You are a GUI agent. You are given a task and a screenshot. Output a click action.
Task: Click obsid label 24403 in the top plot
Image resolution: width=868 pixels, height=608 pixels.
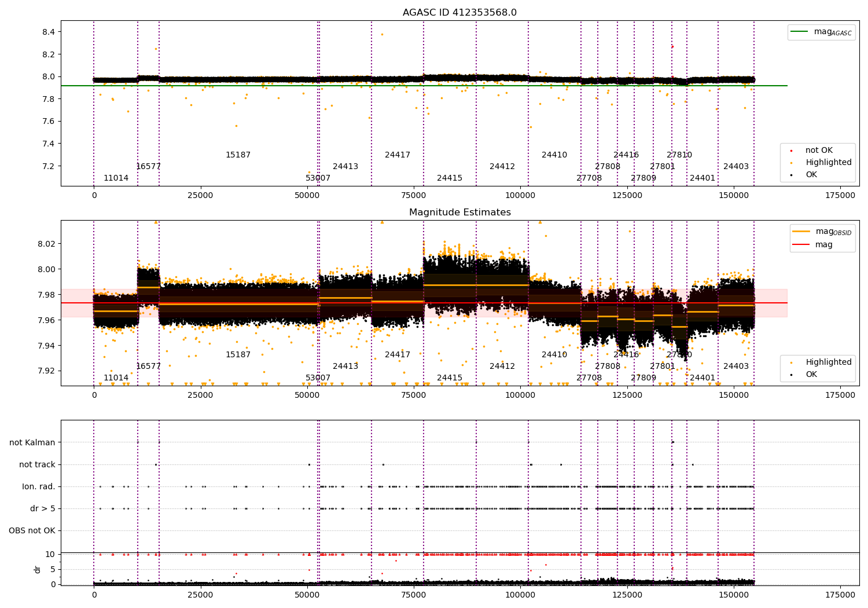point(736,167)
